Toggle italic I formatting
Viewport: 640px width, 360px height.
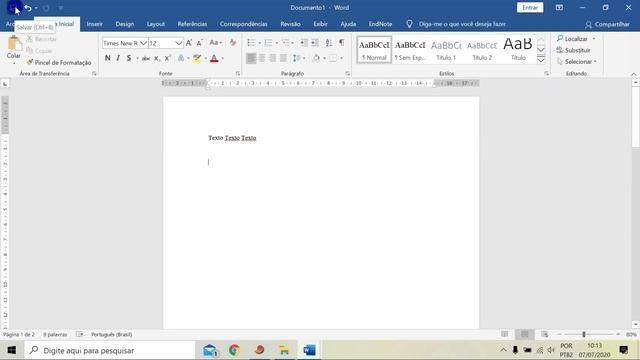(x=118, y=58)
